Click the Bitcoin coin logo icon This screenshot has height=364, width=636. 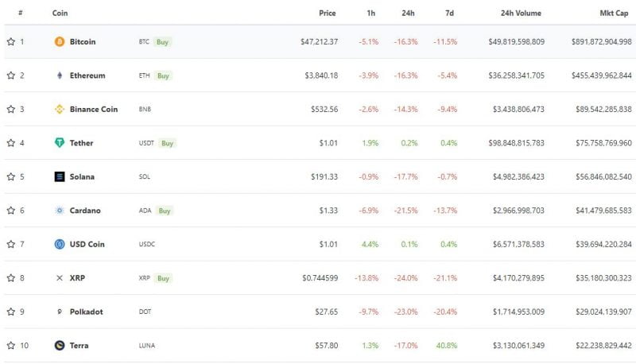pos(60,41)
